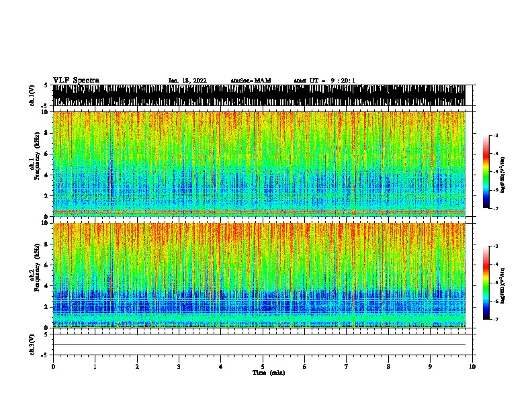Click time axis tick label 3

(x=179, y=367)
